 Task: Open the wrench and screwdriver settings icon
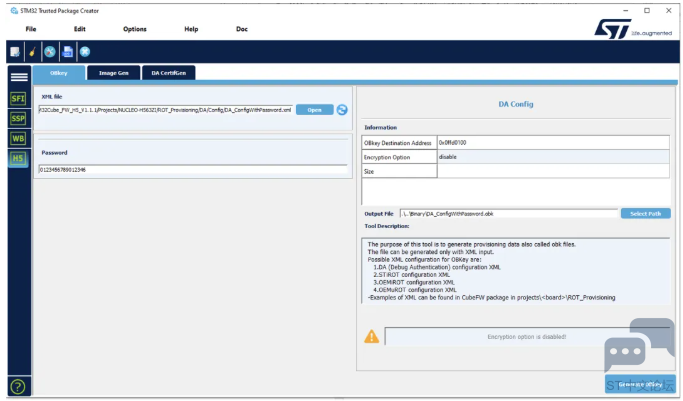(50, 52)
